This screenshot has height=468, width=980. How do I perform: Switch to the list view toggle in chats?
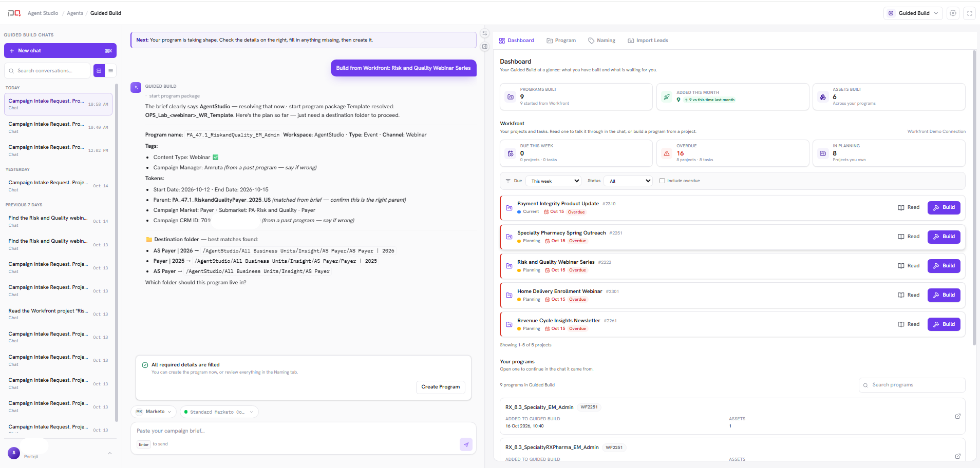(110, 71)
